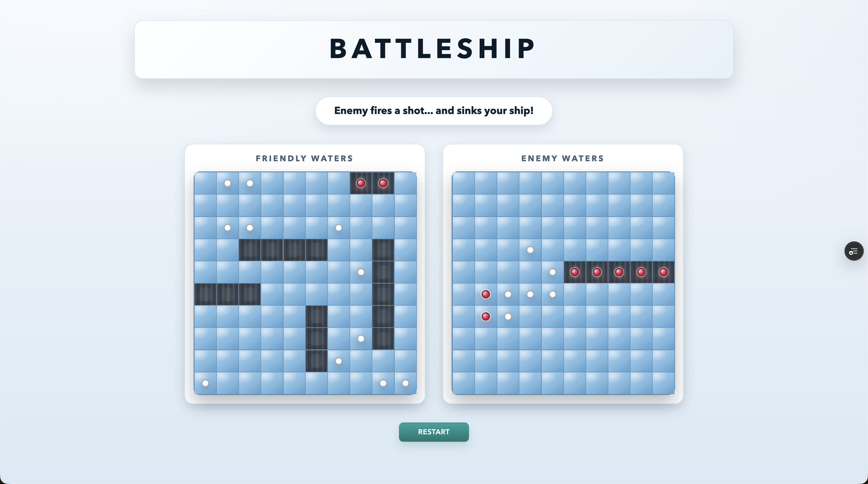The height and width of the screenshot is (484, 868).
Task: Fire at the enemy cell directly above the stacked red hits
Action: click(486, 272)
